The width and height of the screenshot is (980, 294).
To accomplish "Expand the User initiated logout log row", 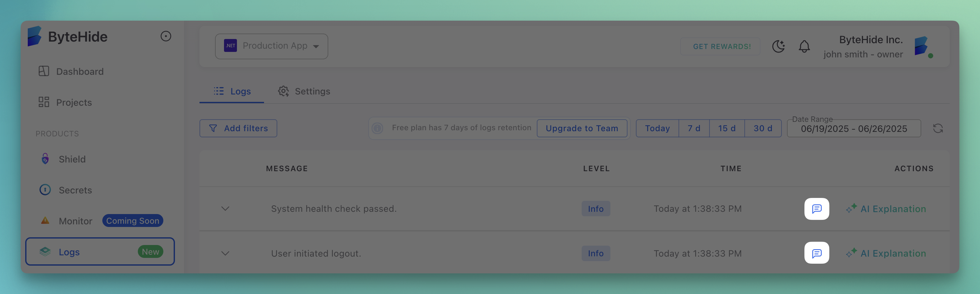I will pos(225,253).
